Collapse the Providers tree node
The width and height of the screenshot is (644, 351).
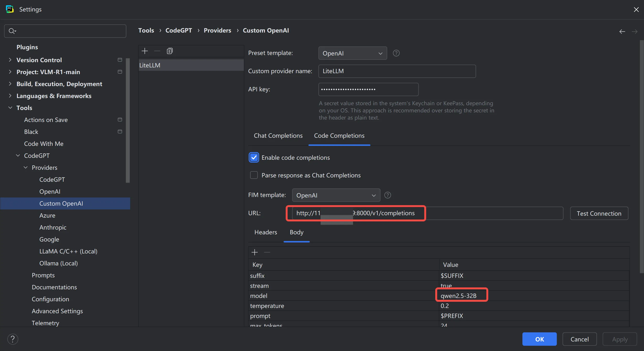[x=25, y=167]
